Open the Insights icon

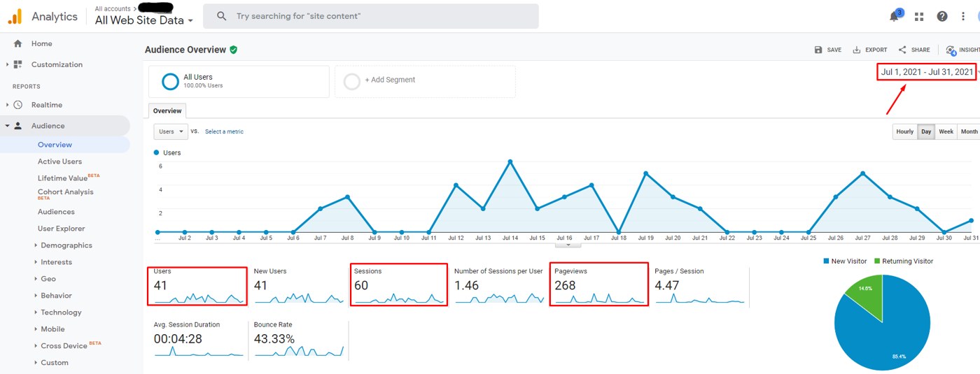point(951,50)
